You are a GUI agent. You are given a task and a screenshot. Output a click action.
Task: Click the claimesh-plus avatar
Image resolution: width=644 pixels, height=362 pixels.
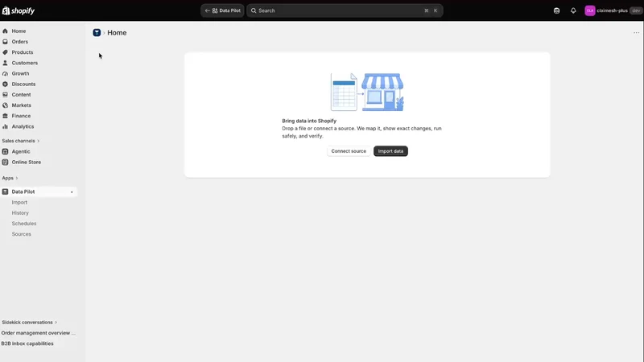590,10
